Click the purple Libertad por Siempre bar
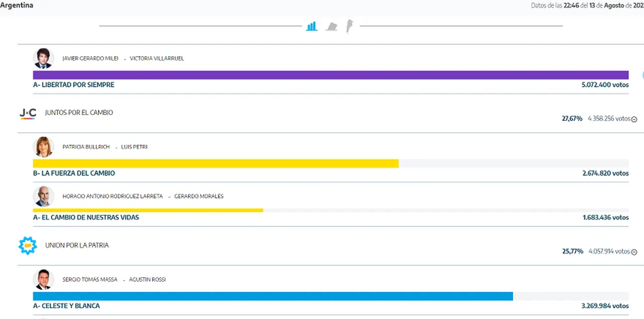Image resolution: width=644 pixels, height=319 pixels. click(x=331, y=75)
